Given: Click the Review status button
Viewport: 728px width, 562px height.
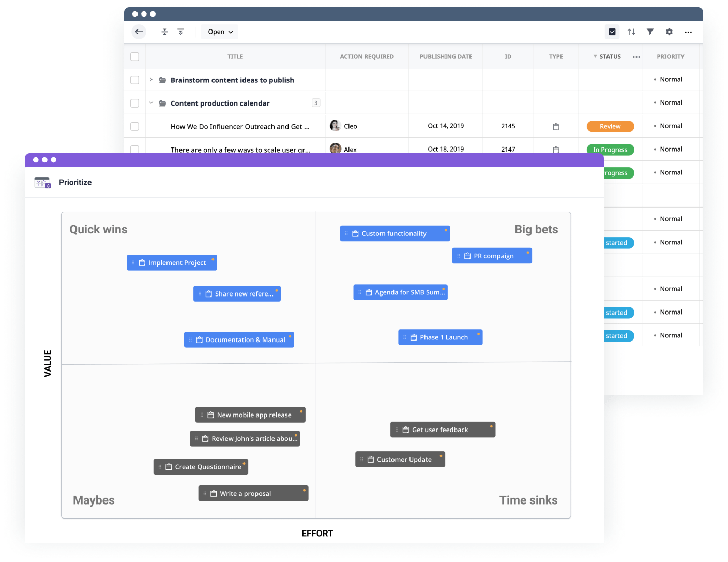Looking at the screenshot, I should [x=610, y=126].
